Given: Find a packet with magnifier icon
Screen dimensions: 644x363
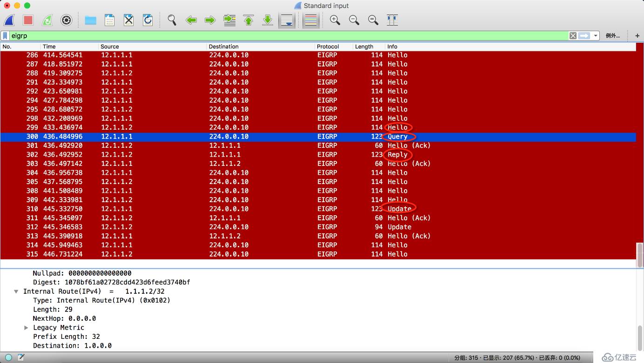Looking at the screenshot, I should (172, 20).
